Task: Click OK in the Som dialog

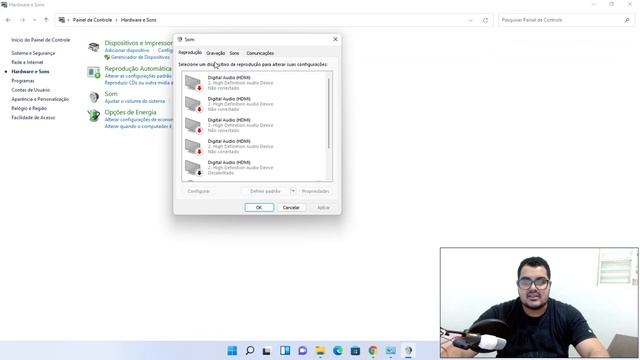Action: pyautogui.click(x=259, y=207)
